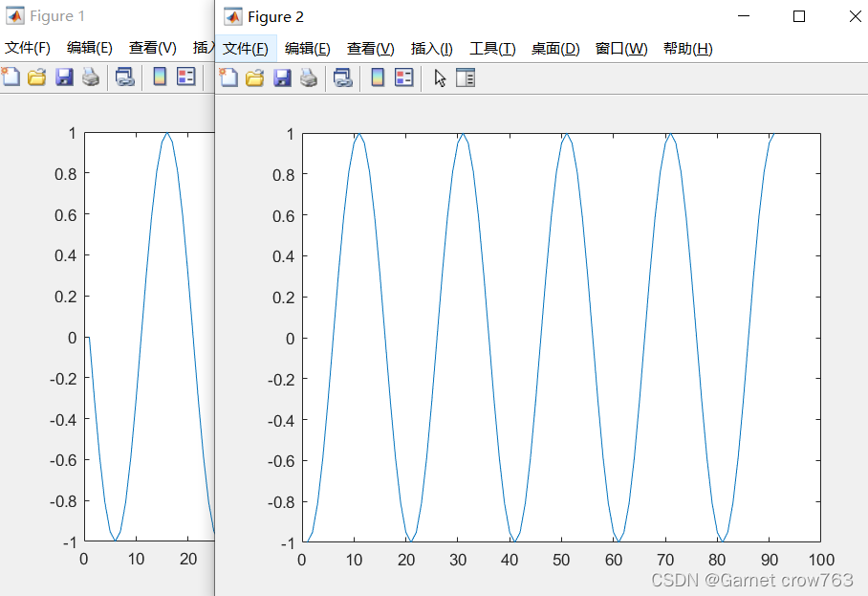Open 编辑(E) menu in Figure 1
Viewport: 868px width, 596px height.
89,48
